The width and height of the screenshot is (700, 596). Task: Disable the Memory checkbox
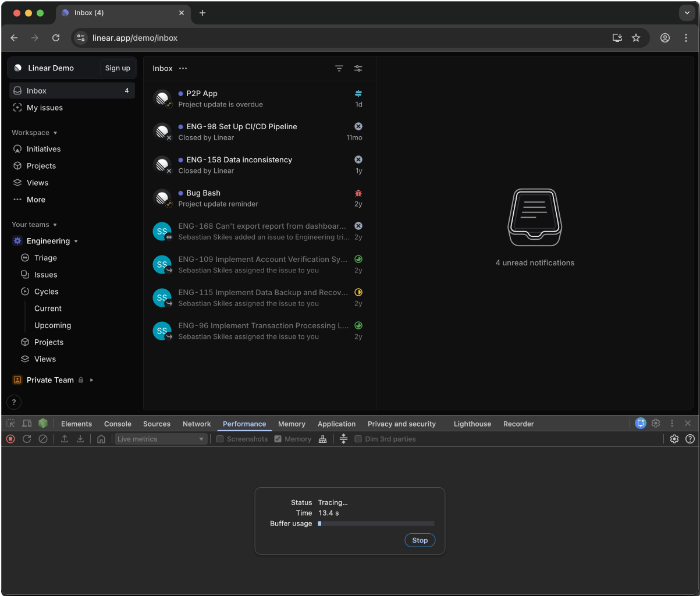(278, 439)
